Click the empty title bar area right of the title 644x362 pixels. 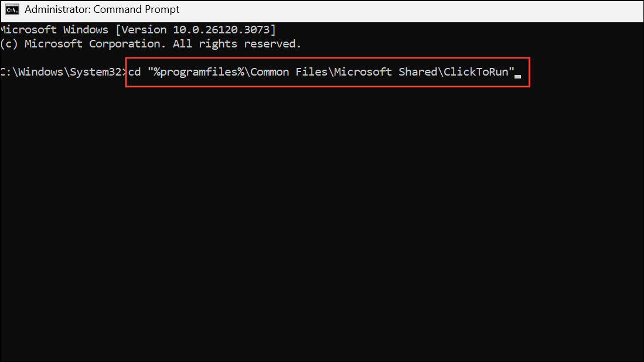coord(411,10)
